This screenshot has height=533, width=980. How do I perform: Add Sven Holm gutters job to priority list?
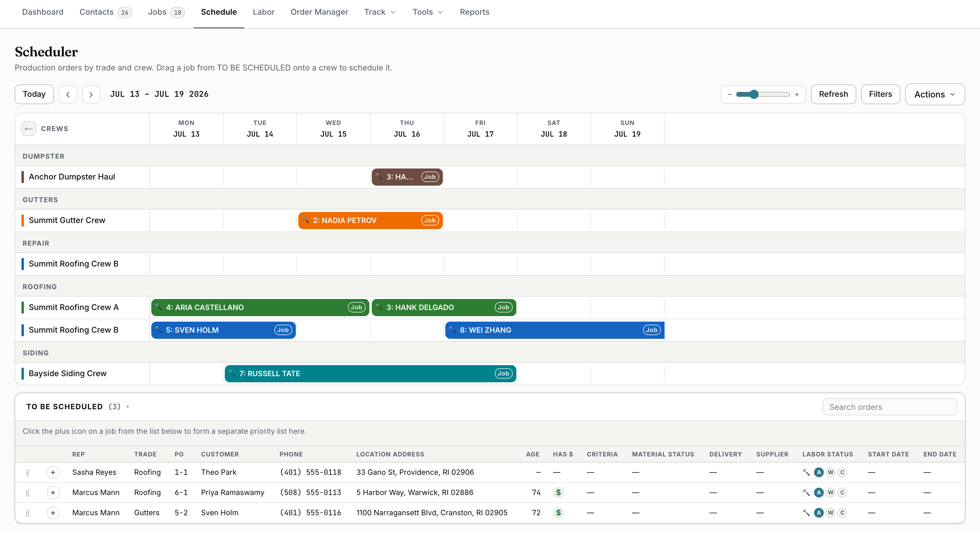pyautogui.click(x=53, y=512)
